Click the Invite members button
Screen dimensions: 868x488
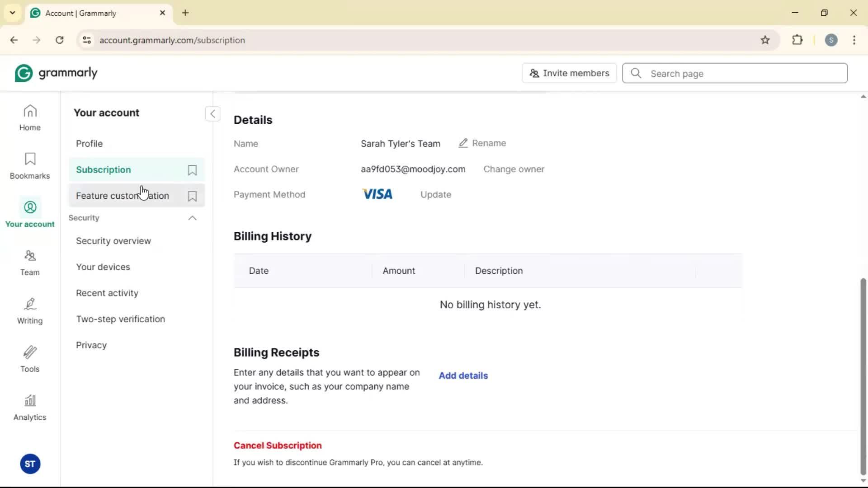569,73
